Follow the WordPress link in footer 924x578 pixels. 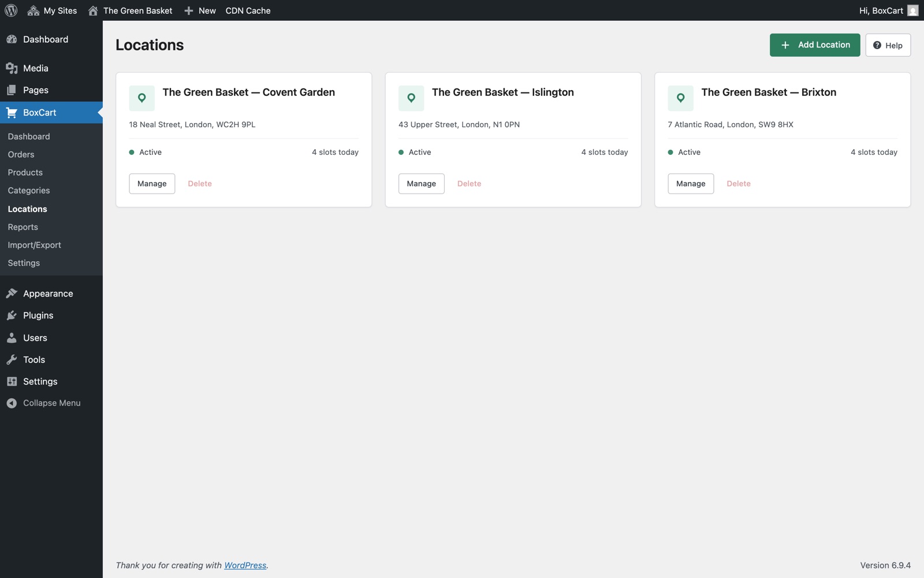coord(245,565)
